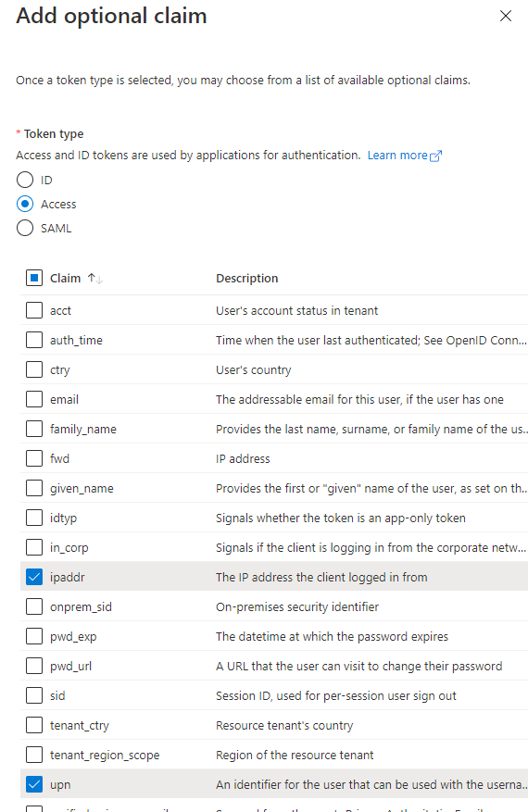
Task: Select the ID token type
Action: point(25,180)
